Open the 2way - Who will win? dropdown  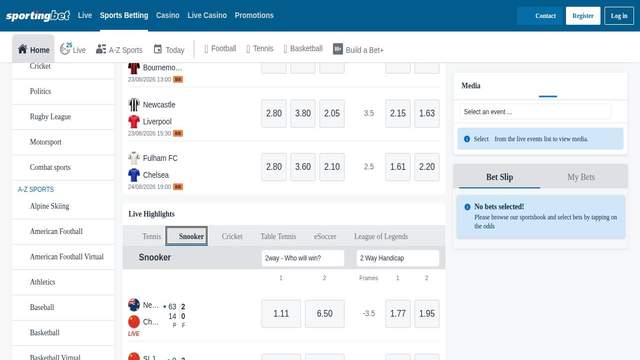302,258
